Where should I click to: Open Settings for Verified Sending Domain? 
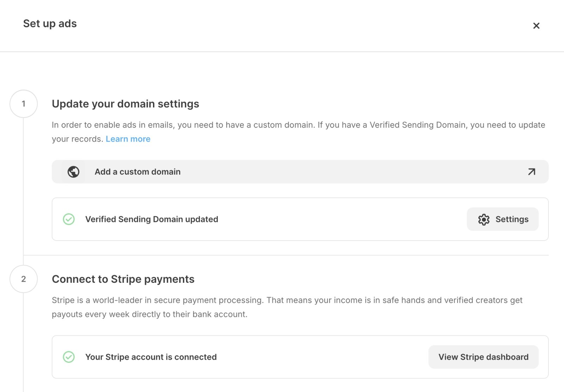click(x=503, y=219)
